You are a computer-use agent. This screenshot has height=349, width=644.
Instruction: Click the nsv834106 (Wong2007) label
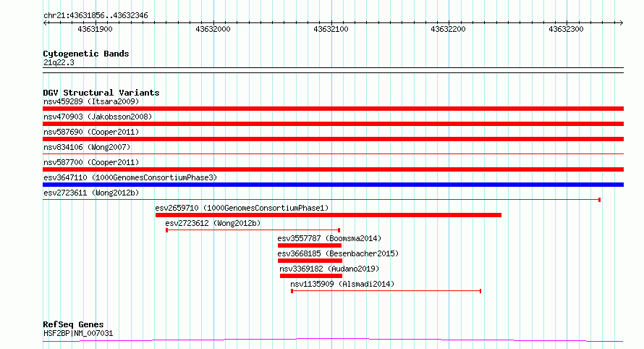87,147
